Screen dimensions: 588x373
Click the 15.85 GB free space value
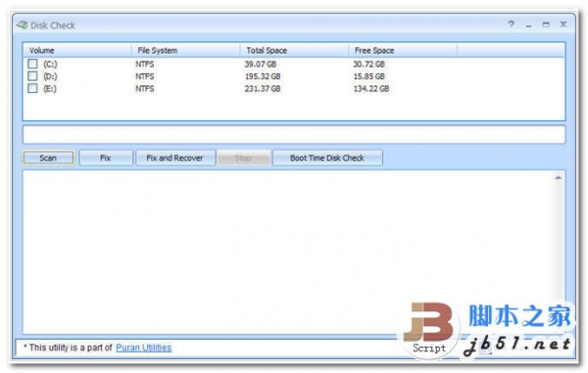pos(369,76)
